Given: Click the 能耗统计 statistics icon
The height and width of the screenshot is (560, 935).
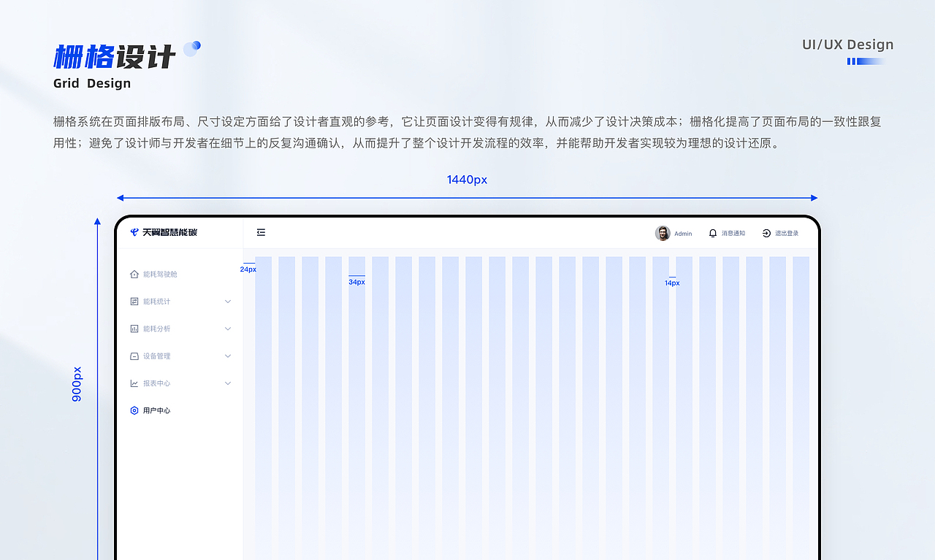Looking at the screenshot, I should (134, 302).
